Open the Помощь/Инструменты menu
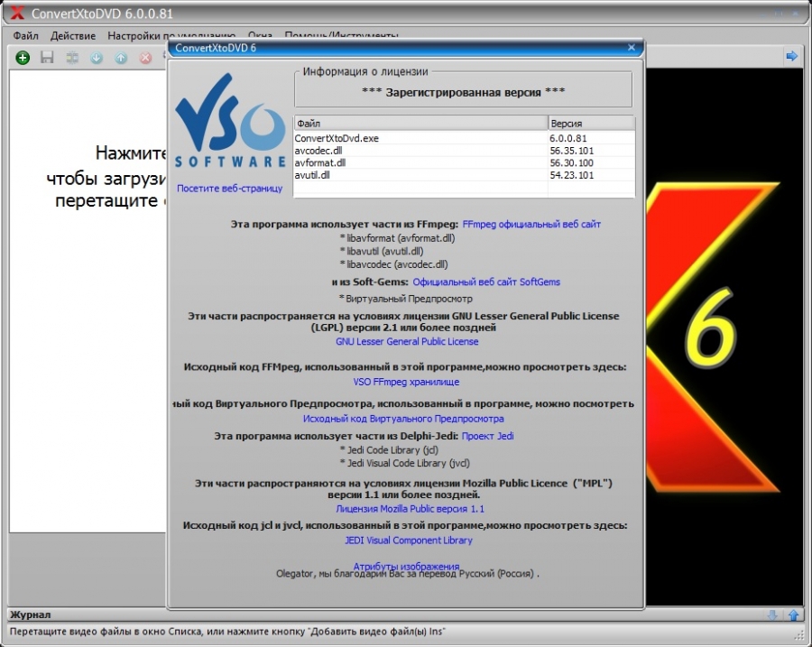This screenshot has height=647, width=812. click(341, 36)
